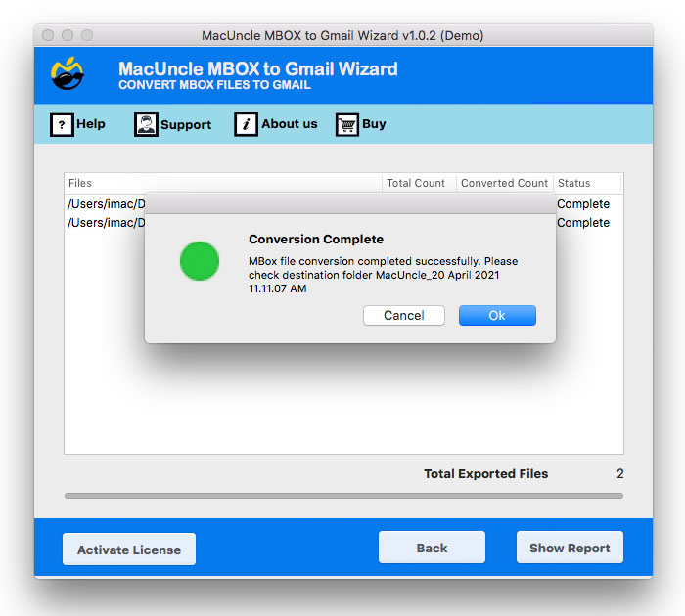Click the Activate License button
This screenshot has width=685, height=616.
(x=129, y=550)
